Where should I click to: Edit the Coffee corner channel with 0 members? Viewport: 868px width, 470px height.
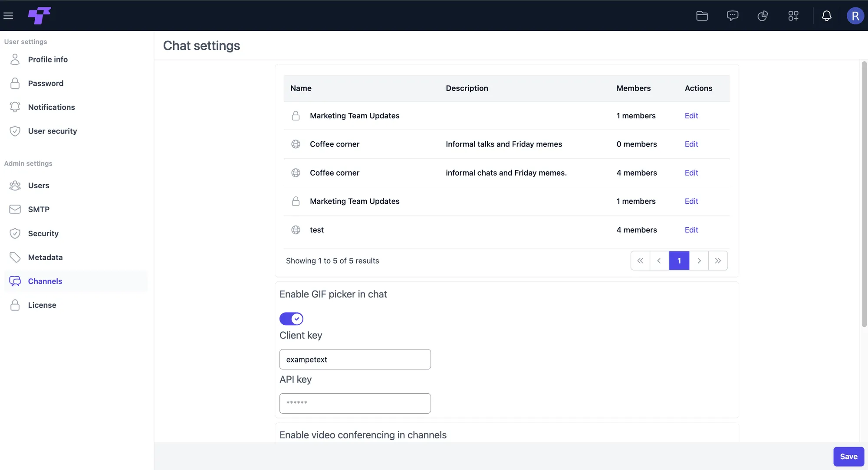pyautogui.click(x=691, y=144)
